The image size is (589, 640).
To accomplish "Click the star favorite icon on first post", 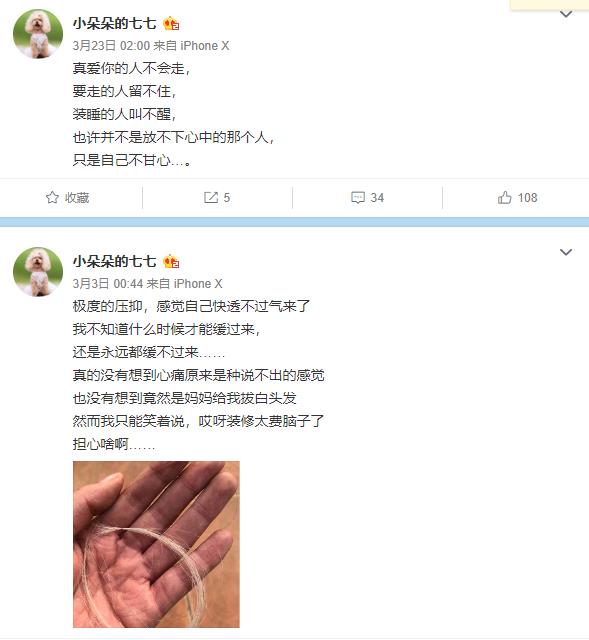I will tap(52, 198).
